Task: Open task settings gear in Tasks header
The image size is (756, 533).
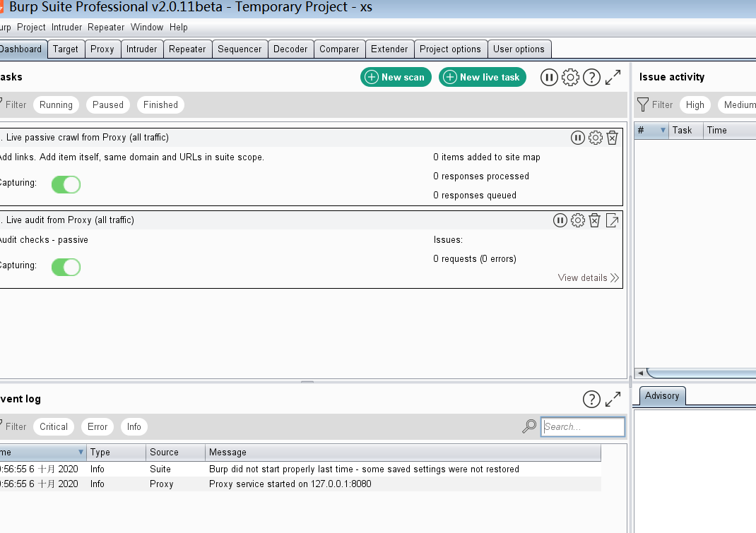Action: click(x=570, y=77)
